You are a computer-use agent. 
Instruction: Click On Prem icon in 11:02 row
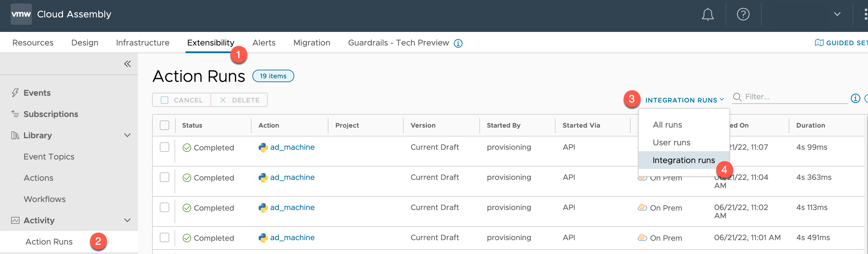(x=642, y=207)
